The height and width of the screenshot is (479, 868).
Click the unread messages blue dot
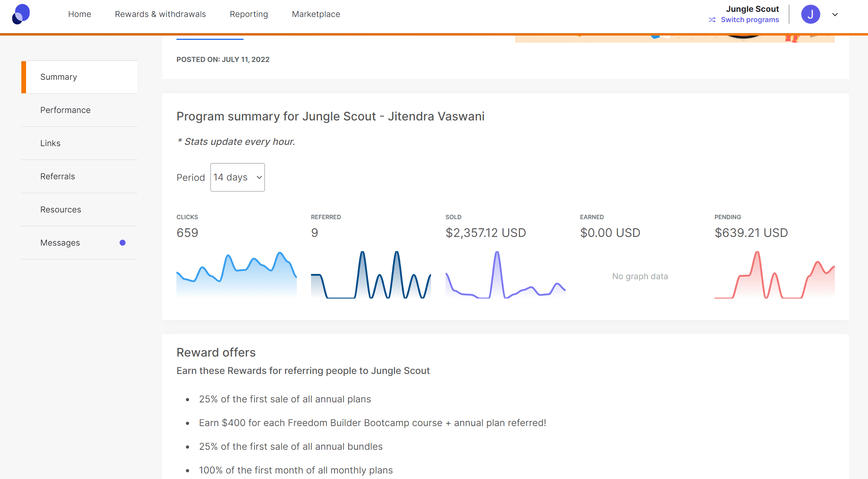tap(122, 243)
